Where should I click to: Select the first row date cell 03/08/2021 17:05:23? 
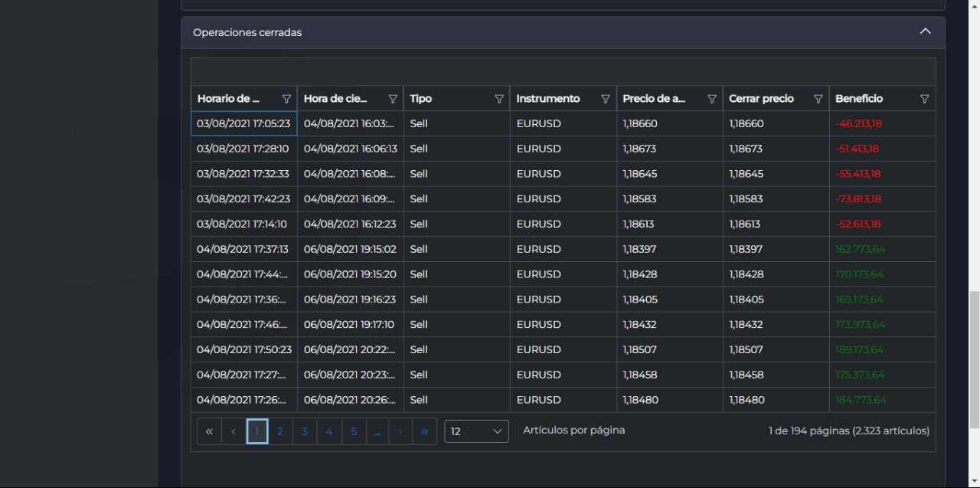point(243,123)
